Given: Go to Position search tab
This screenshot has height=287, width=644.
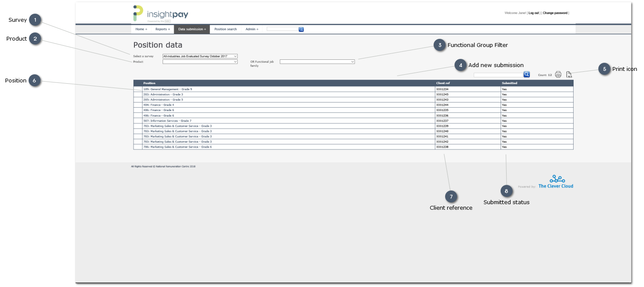Looking at the screenshot, I should click(225, 29).
